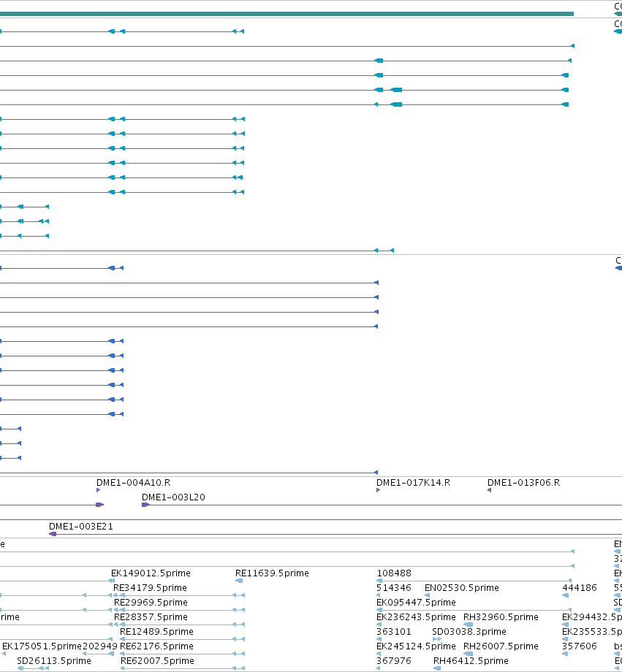Click the RE62176.5prime label
This screenshot has width=622, height=672.
tap(156, 646)
